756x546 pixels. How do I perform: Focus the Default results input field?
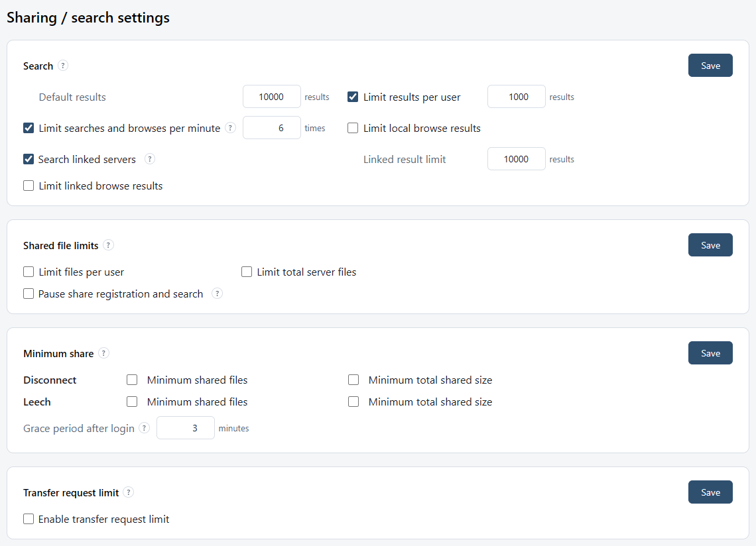pyautogui.click(x=272, y=97)
